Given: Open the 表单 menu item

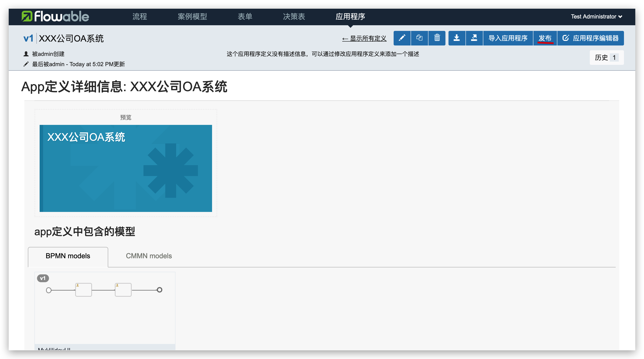Looking at the screenshot, I should click(245, 17).
